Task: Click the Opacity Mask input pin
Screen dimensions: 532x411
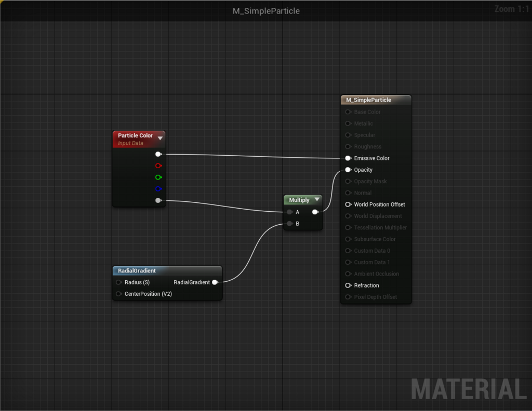Action: pyautogui.click(x=348, y=181)
